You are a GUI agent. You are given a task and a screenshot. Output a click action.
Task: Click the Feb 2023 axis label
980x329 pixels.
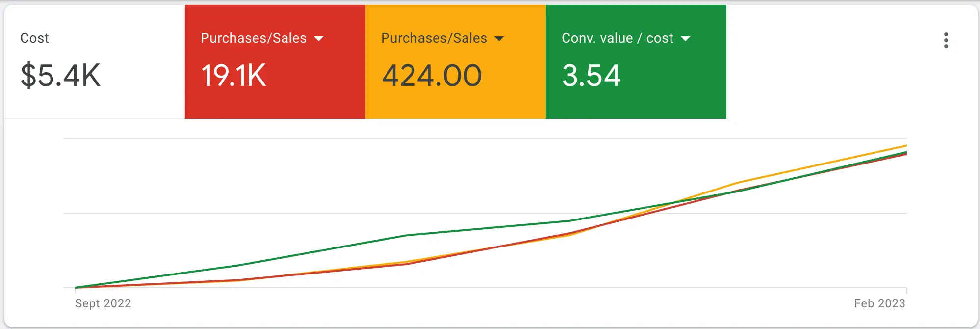879,303
